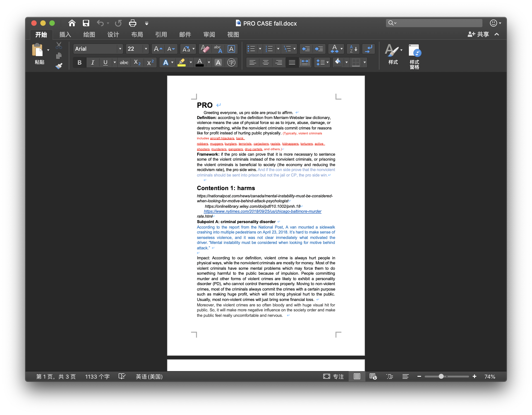Switch to the 设计 tab

[113, 35]
